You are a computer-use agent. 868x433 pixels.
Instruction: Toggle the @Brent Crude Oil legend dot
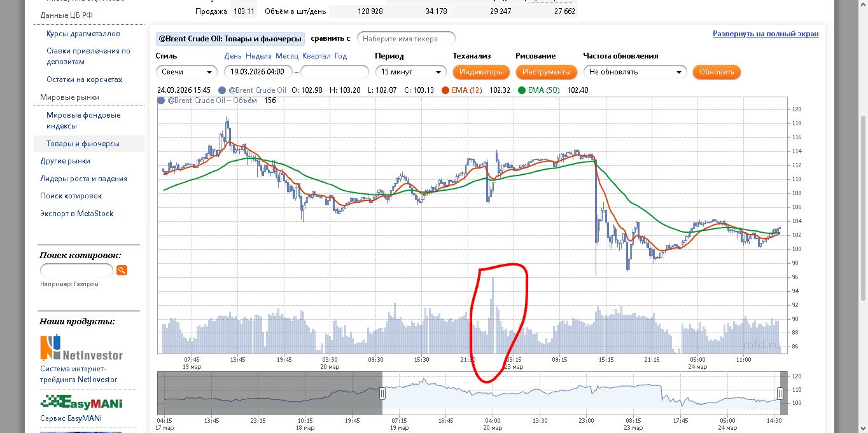coord(221,90)
